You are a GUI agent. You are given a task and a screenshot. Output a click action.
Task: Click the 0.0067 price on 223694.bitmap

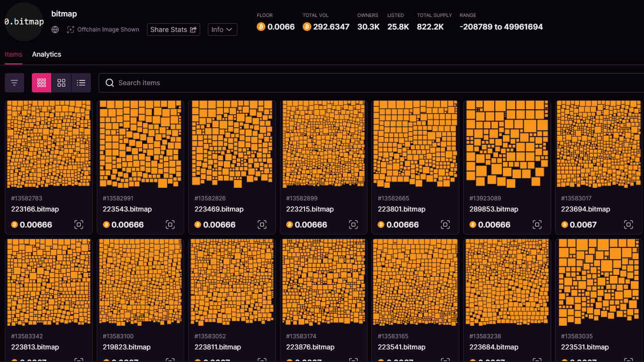click(583, 225)
